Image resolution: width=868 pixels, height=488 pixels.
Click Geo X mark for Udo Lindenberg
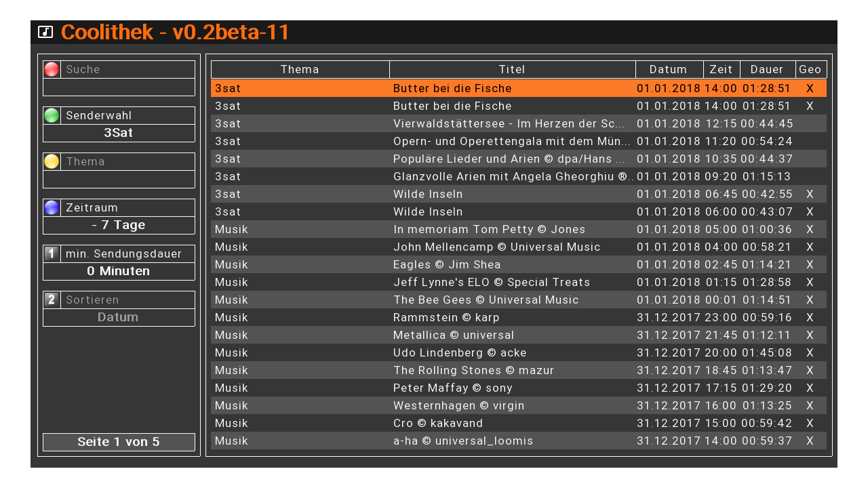(x=810, y=352)
